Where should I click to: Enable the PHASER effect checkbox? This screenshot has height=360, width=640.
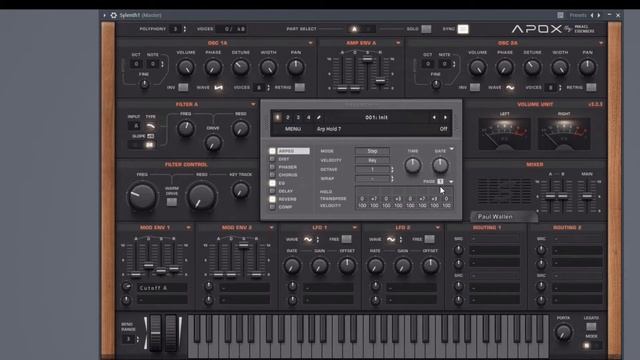click(x=272, y=167)
